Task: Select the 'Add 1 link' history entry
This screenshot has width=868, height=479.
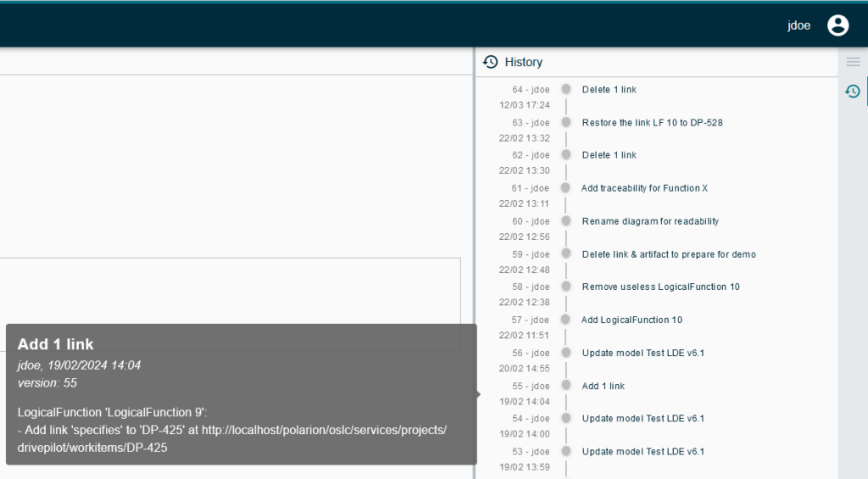Action: click(603, 386)
